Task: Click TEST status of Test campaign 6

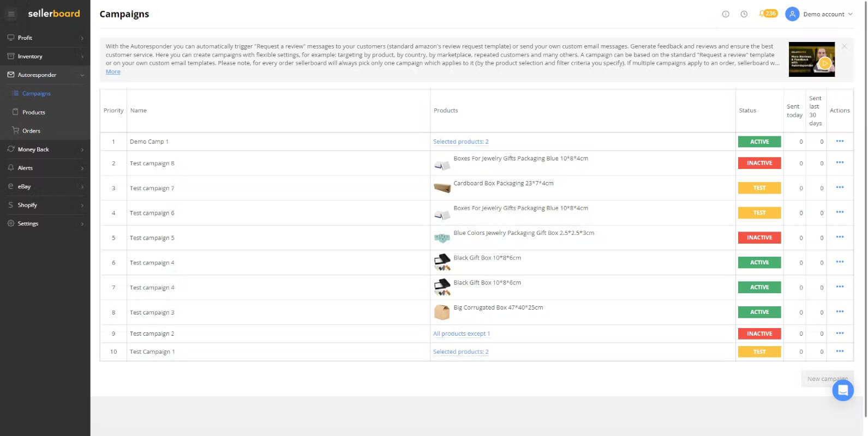Action: [x=759, y=213]
